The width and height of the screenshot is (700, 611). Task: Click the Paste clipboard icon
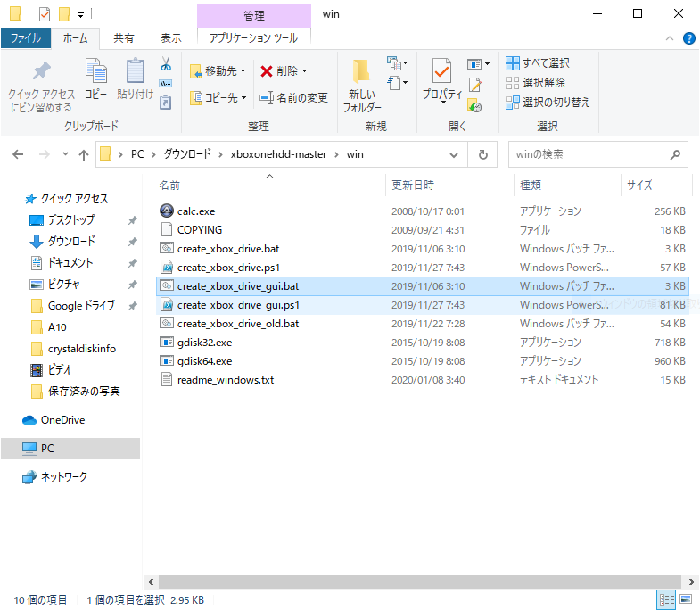pos(136,70)
